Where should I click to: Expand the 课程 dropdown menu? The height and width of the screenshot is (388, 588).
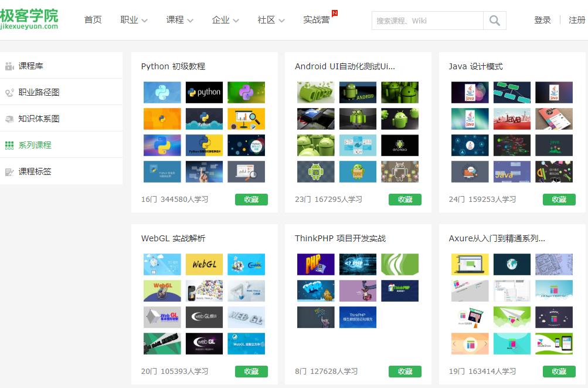179,20
